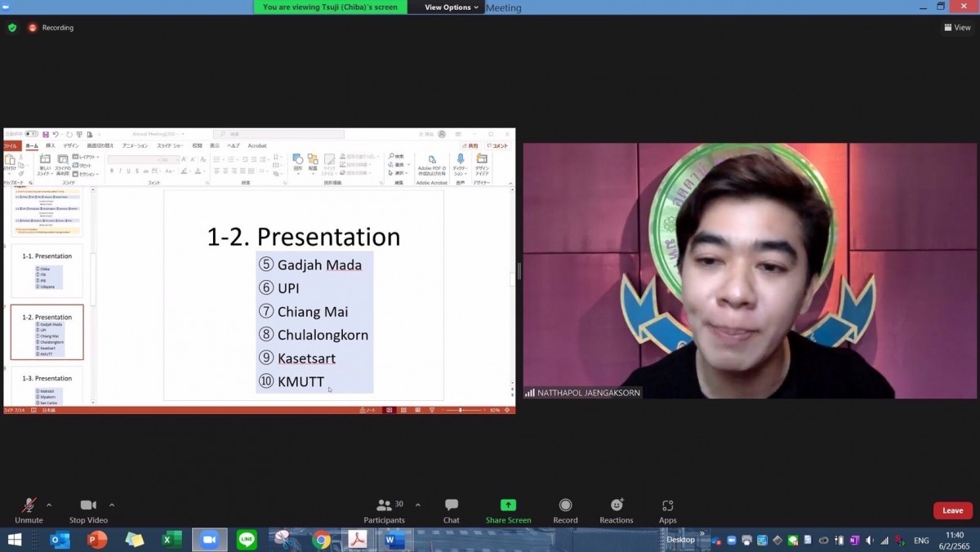Open the Acrobat tab in PowerPoint
This screenshot has height=552, width=980.
(x=257, y=146)
